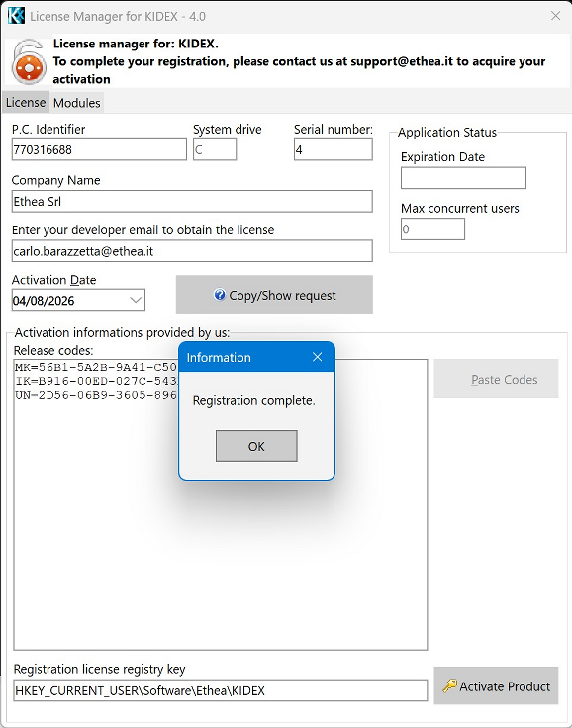The width and height of the screenshot is (572, 728).
Task: Click the P.C. Identifier field
Action: point(99,150)
